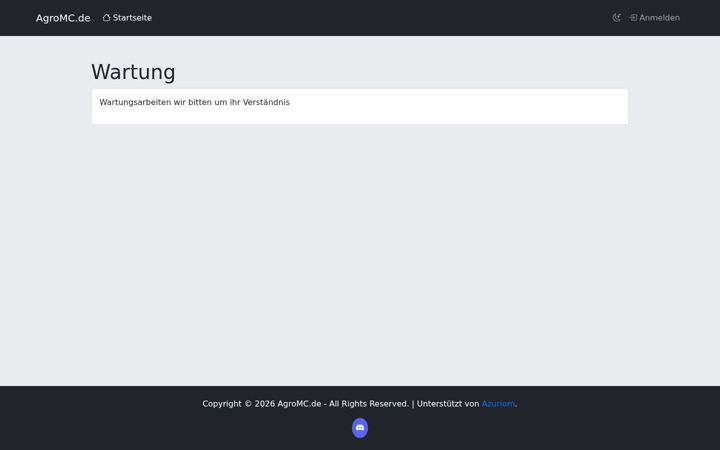The width and height of the screenshot is (720, 450).
Task: Open the Anmelden login link
Action: click(655, 18)
